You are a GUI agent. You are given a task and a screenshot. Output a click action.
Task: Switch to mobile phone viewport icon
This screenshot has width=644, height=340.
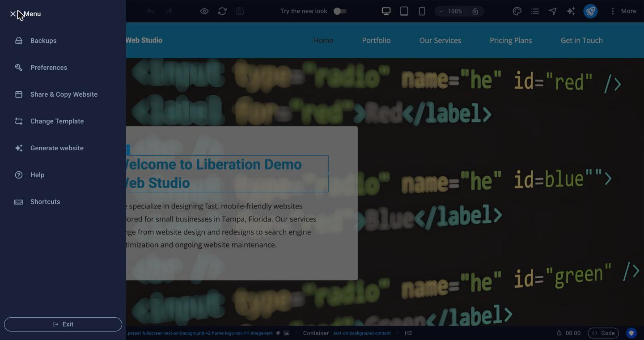coord(422,11)
